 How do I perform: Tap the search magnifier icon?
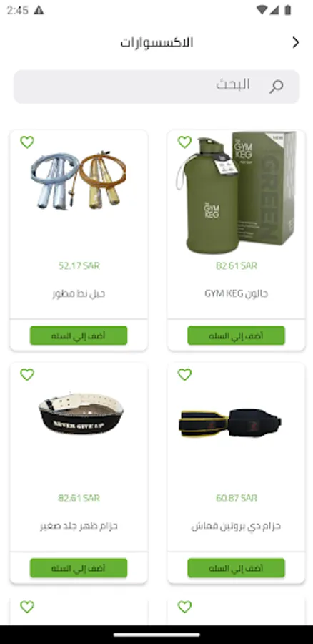pos(276,87)
